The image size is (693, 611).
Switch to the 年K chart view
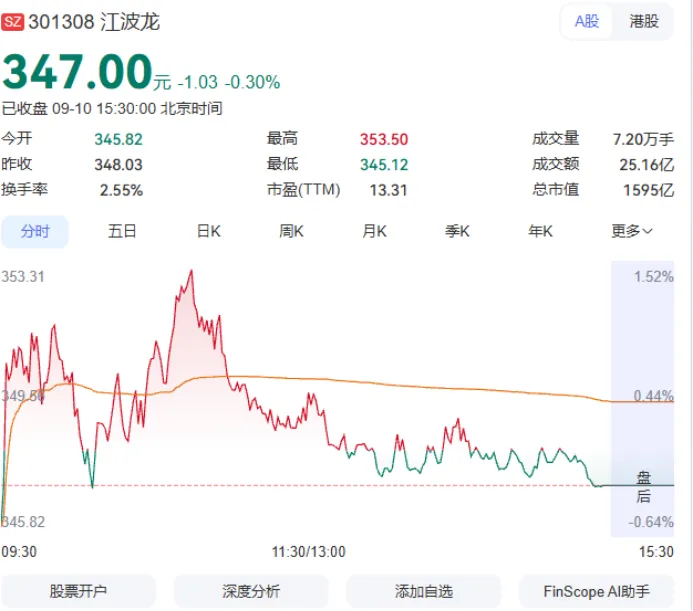541,231
